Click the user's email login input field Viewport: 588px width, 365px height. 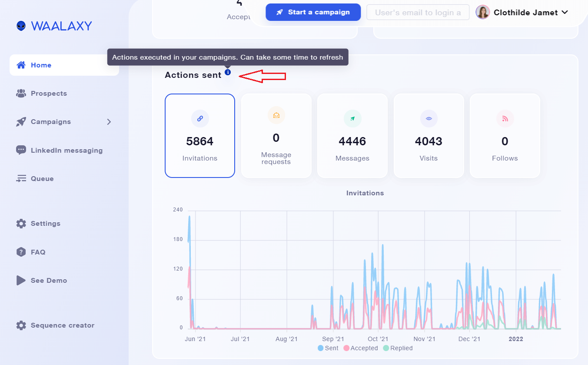tap(418, 12)
